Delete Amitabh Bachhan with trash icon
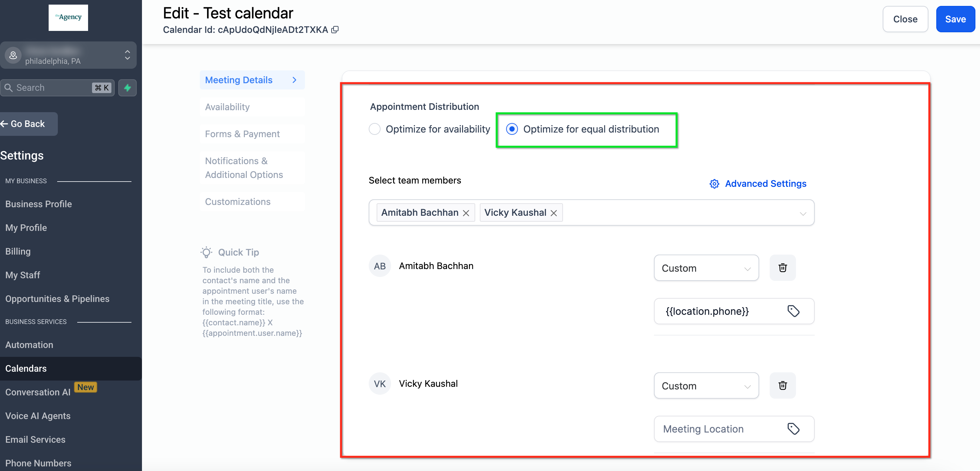Viewport: 980px width, 471px height. (782, 268)
